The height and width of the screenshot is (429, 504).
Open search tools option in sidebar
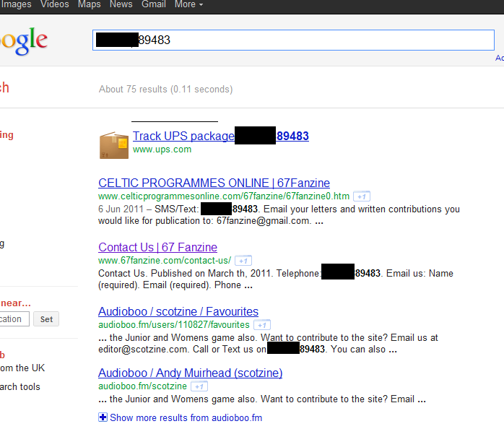(x=20, y=386)
